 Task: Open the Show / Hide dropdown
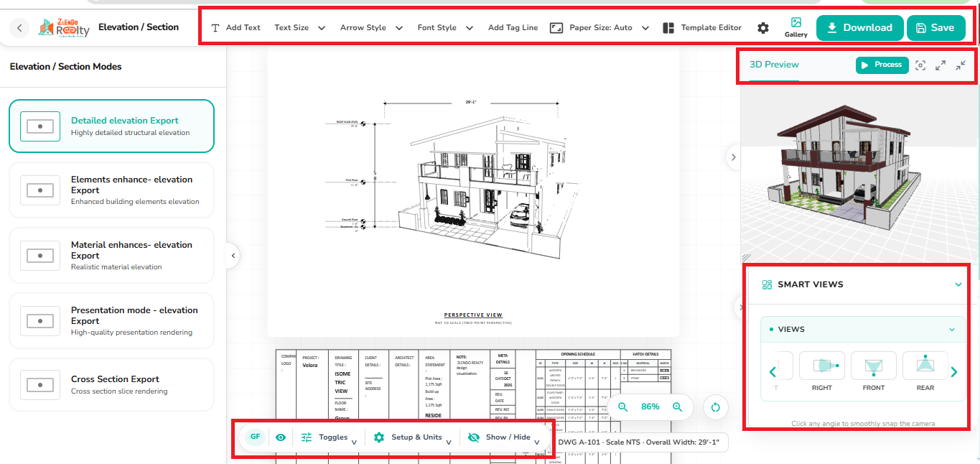(503, 437)
